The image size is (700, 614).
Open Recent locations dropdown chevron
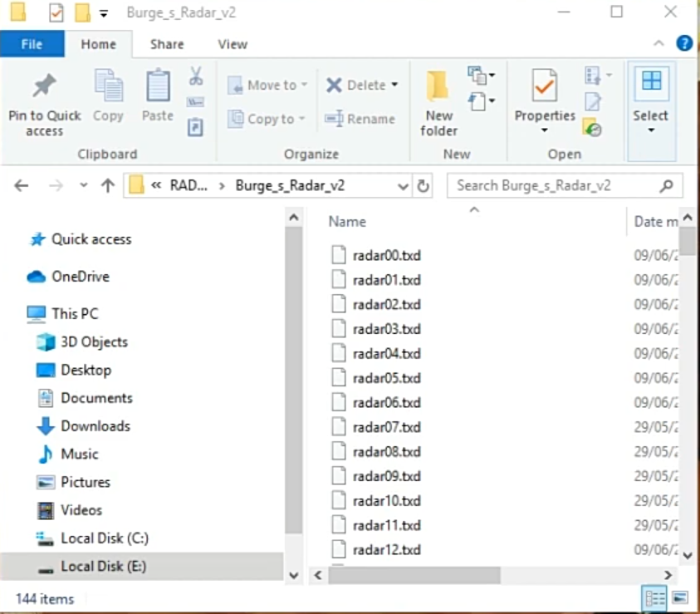point(84,185)
